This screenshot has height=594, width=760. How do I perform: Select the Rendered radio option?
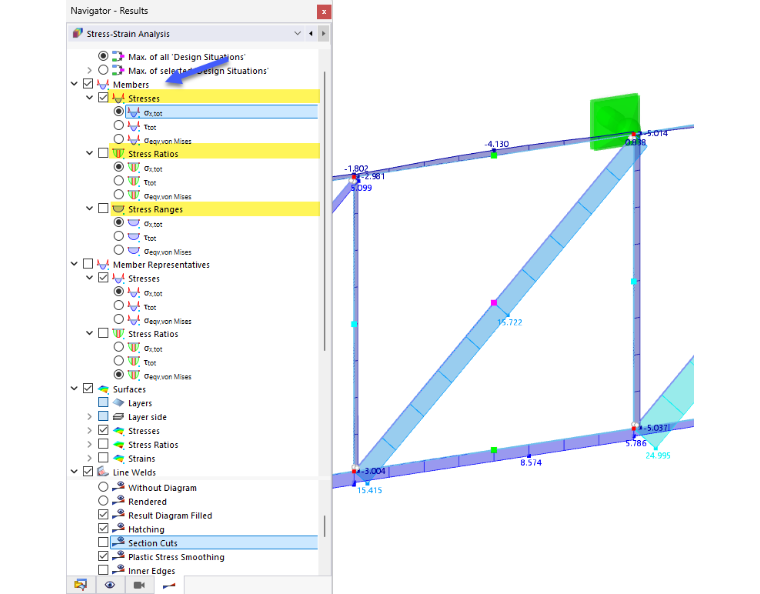click(x=103, y=501)
